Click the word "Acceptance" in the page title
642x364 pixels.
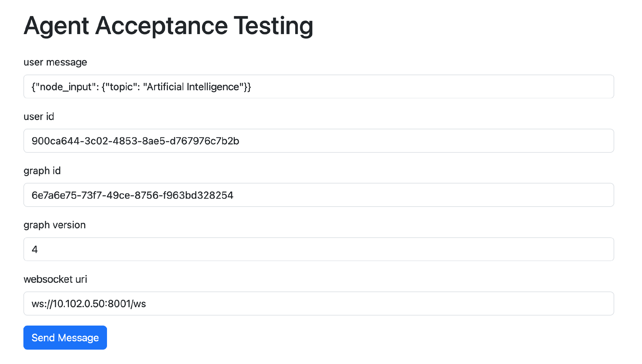[x=162, y=26]
